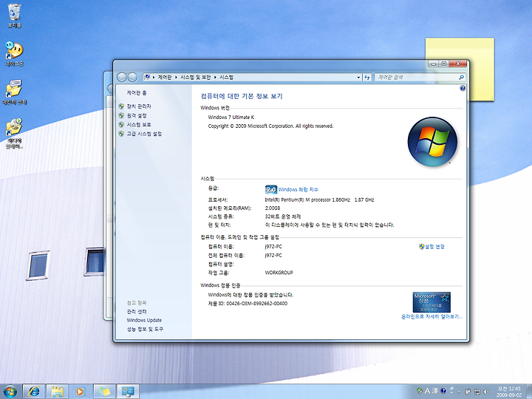The width and height of the screenshot is (532, 399).
Task: Select the third desktop shortcut folder icon
Action: point(14,92)
